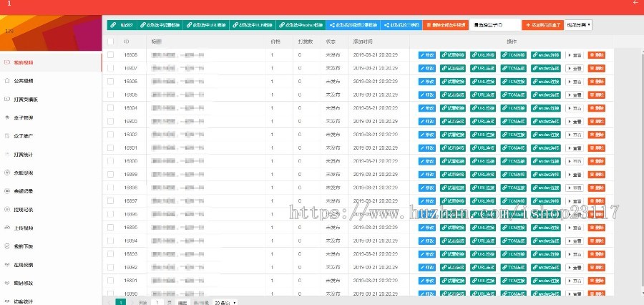Check the checkbox for row 16899
This screenshot has width=644, height=305.
point(110,174)
